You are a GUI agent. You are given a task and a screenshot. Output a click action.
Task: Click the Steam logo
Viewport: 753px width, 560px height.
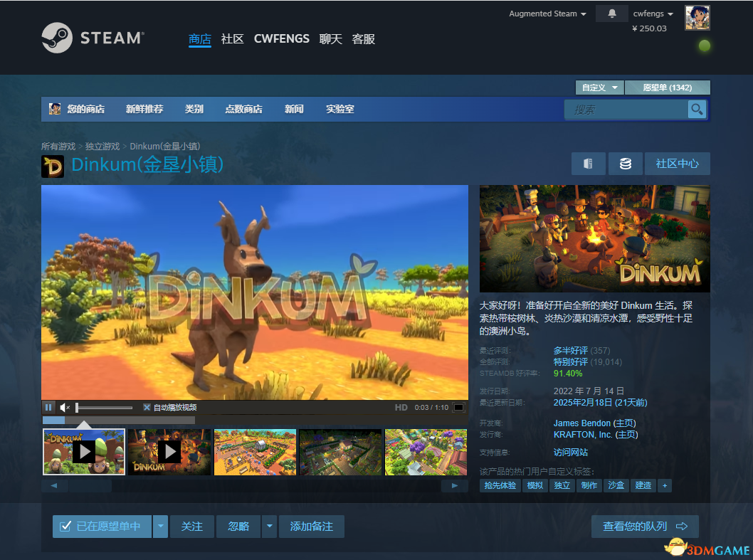[93, 38]
